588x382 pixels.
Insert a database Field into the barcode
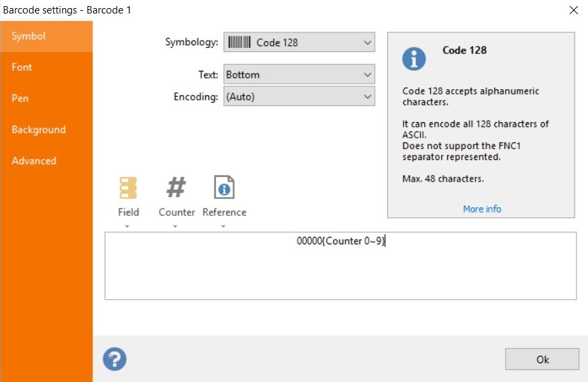tap(128, 196)
